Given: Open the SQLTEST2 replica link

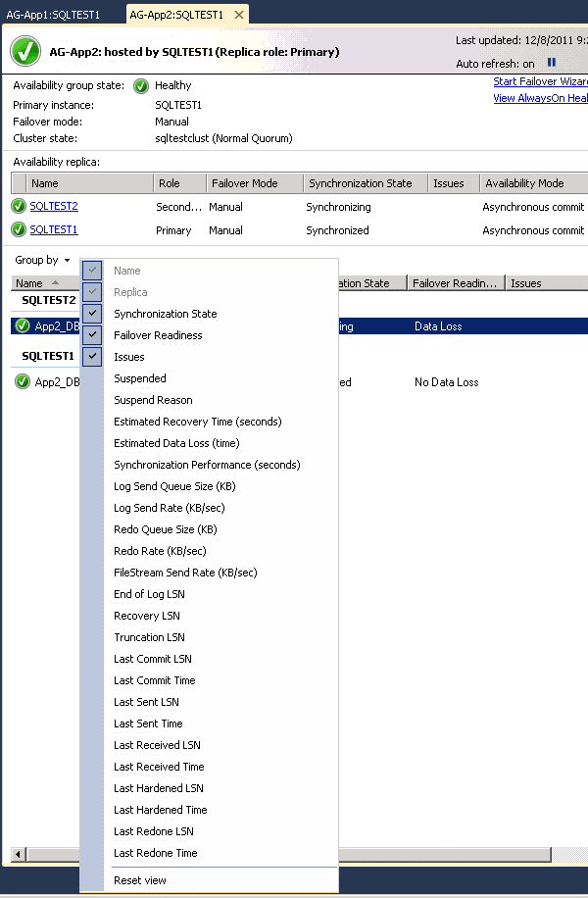Looking at the screenshot, I should pyautogui.click(x=54, y=206).
